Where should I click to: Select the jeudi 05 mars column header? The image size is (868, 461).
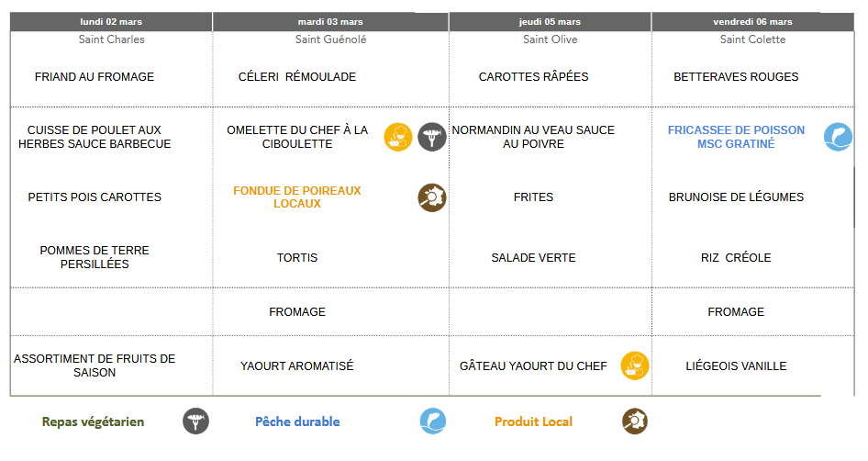pos(551,22)
